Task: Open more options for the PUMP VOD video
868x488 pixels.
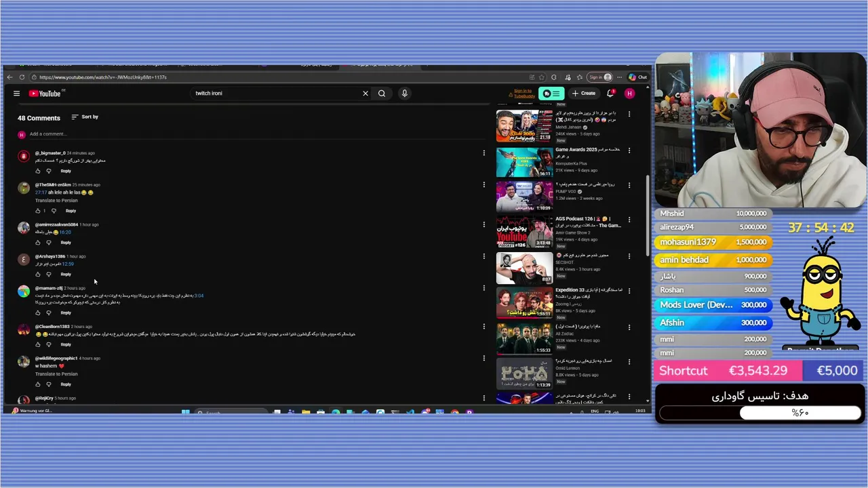Action: click(x=629, y=185)
